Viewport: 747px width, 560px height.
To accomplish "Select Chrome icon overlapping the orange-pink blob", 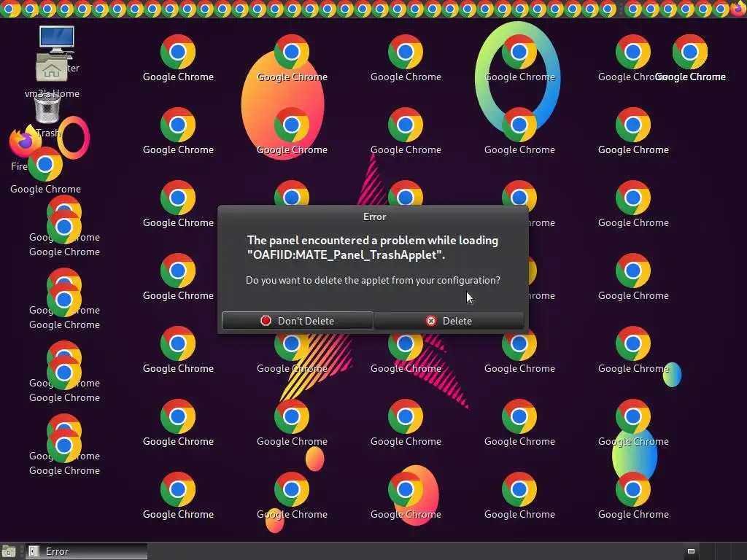I will [406, 489].
